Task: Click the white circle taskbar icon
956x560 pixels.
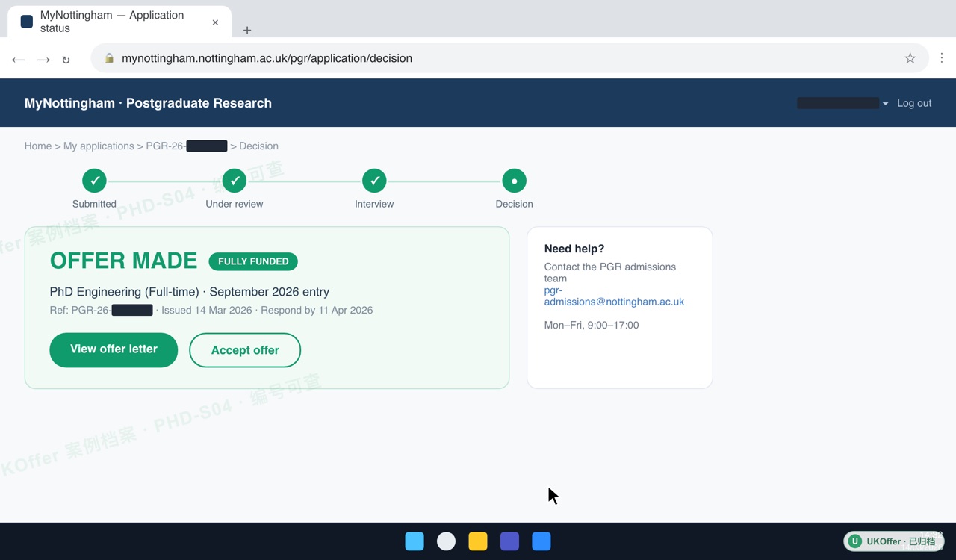Action: (446, 541)
